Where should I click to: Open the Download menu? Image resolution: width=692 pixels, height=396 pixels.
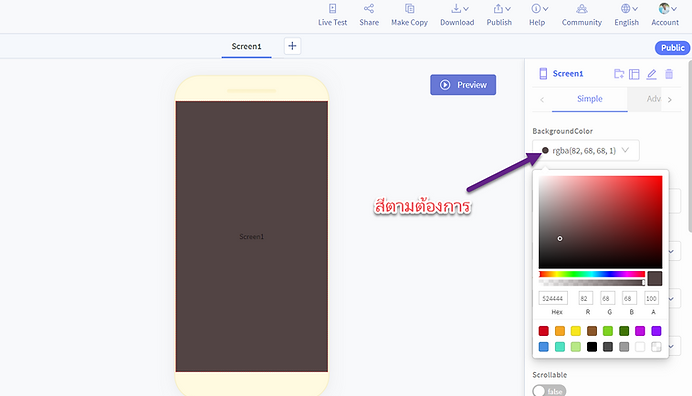pyautogui.click(x=457, y=15)
